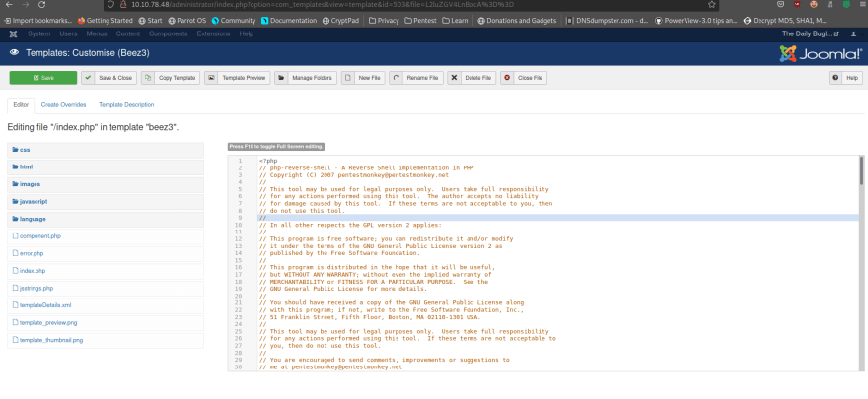Screen dimensions: 868x399
Task: Click the Copy Template button
Action: pos(171,78)
